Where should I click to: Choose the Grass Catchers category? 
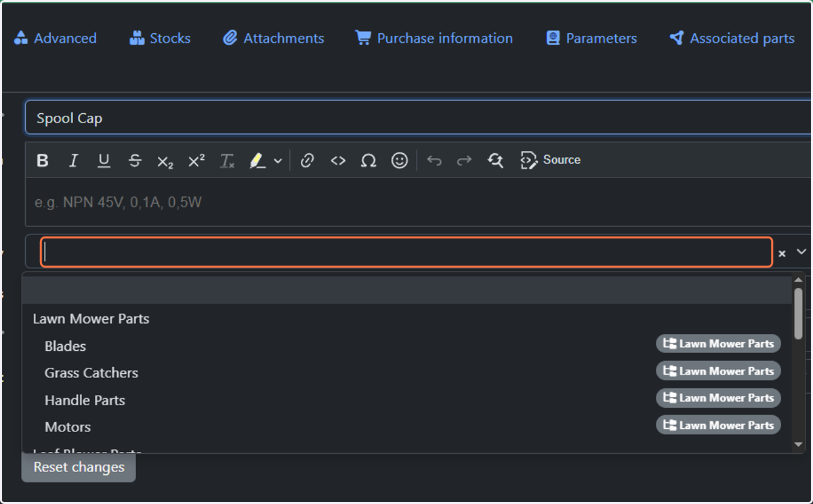406,373
